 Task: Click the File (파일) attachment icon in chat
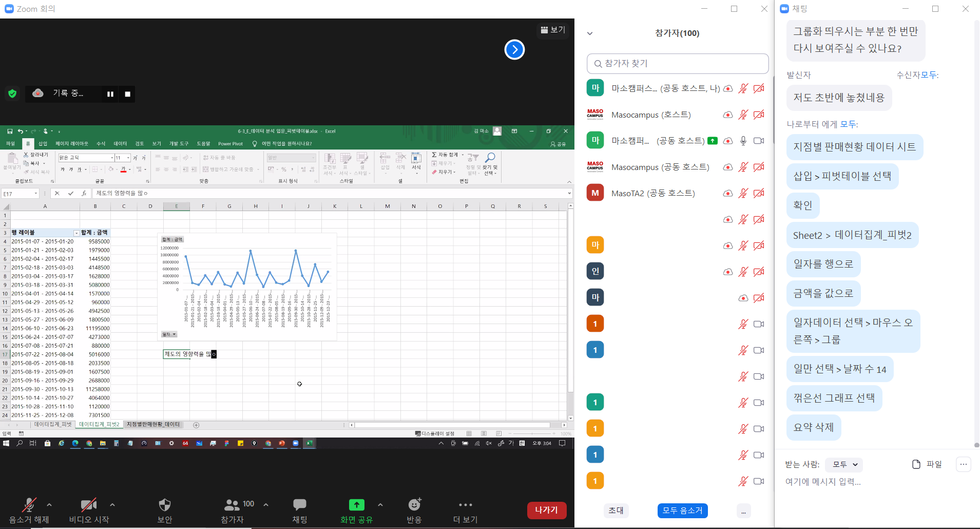(x=916, y=464)
